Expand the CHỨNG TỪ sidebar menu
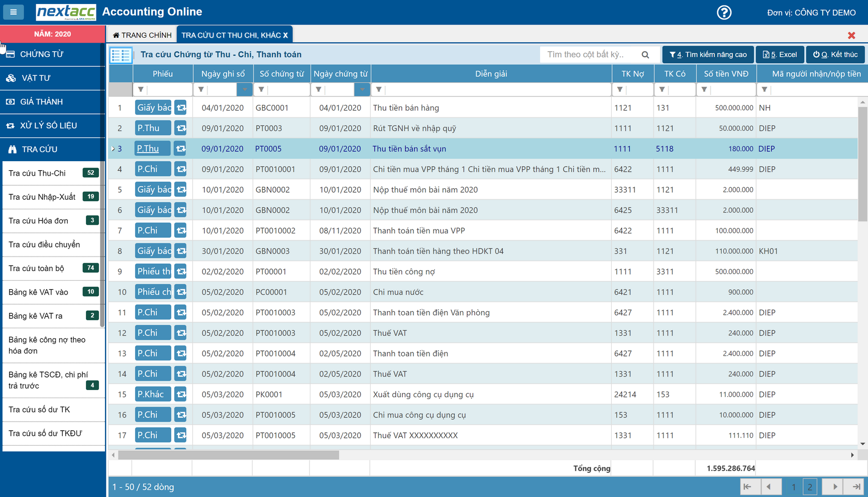This screenshot has width=868, height=497. 52,54
